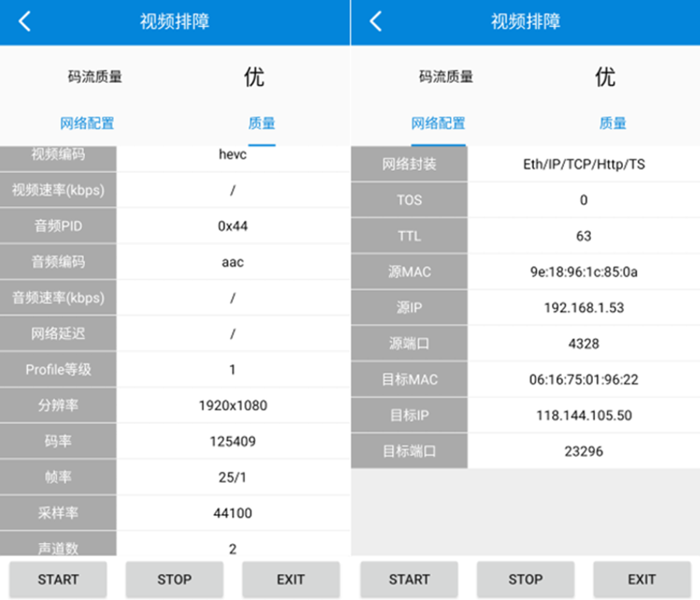
Task: Tap the back arrow in the left panel
Action: (24, 21)
